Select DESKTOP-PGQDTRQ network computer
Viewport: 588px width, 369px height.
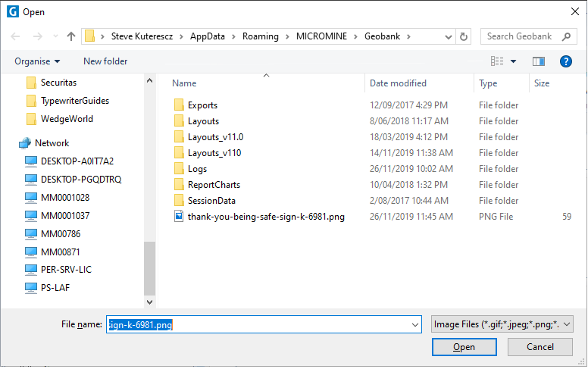(73, 180)
